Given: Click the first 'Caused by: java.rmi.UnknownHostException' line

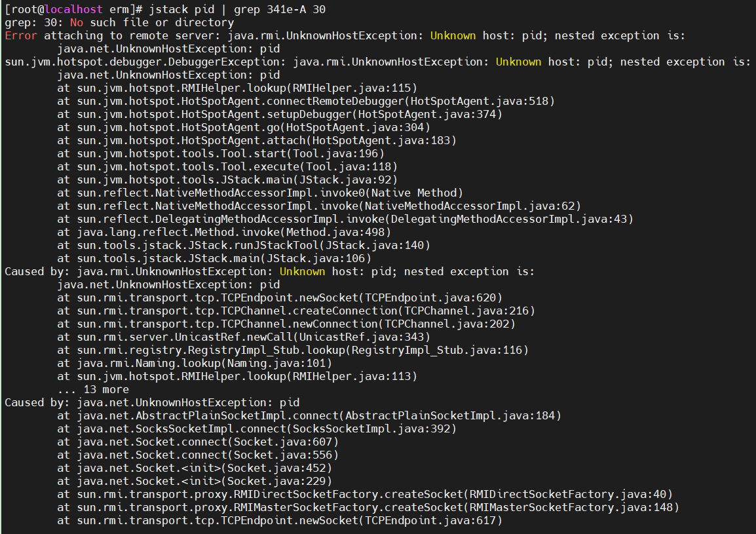Looking at the screenshot, I should click(x=269, y=271).
